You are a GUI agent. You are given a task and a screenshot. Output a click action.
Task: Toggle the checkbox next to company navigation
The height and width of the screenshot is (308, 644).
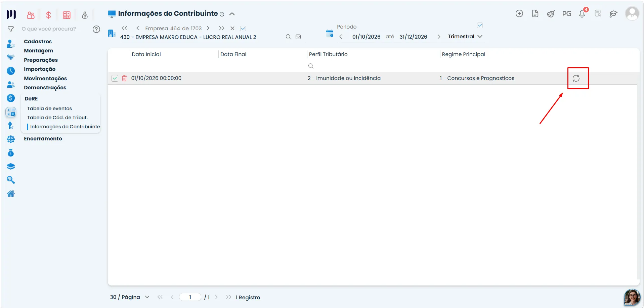243,29
